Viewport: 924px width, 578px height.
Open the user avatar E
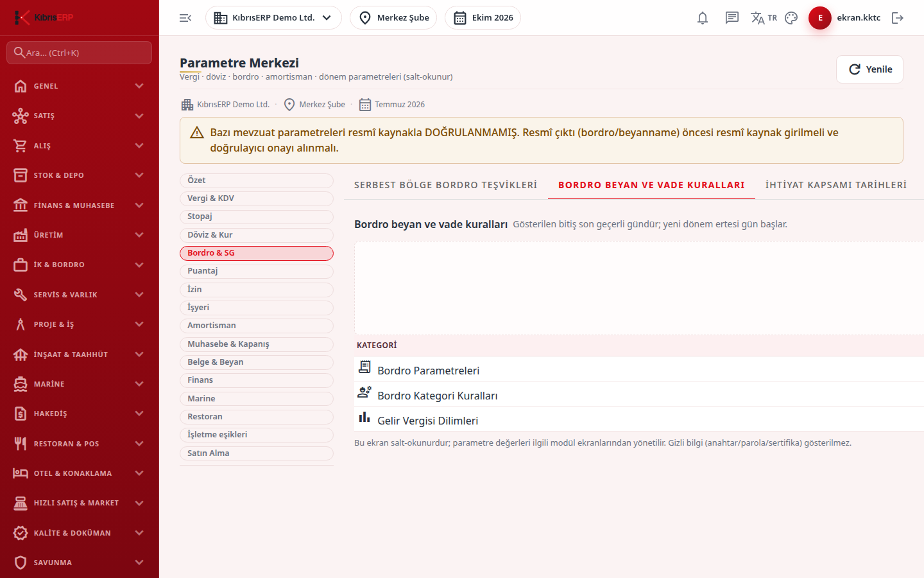tap(820, 18)
